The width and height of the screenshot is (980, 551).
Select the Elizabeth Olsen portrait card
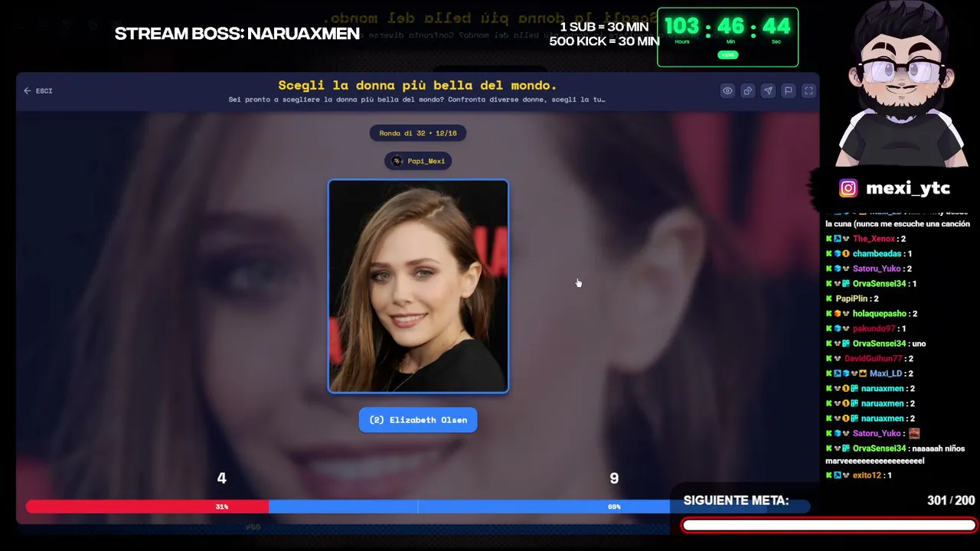[418, 286]
